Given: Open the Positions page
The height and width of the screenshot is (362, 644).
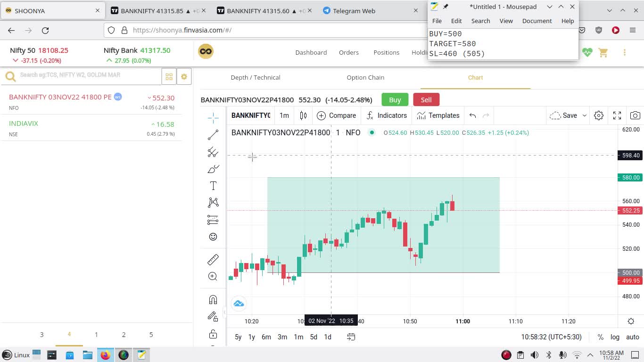Looking at the screenshot, I should click(x=387, y=52).
